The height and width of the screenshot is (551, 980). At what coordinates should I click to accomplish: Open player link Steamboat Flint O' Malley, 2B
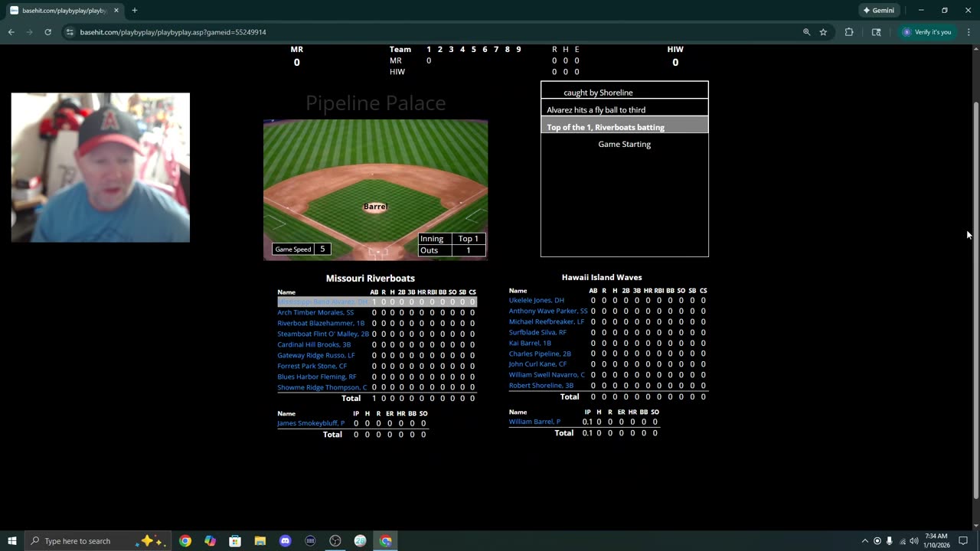(x=323, y=334)
